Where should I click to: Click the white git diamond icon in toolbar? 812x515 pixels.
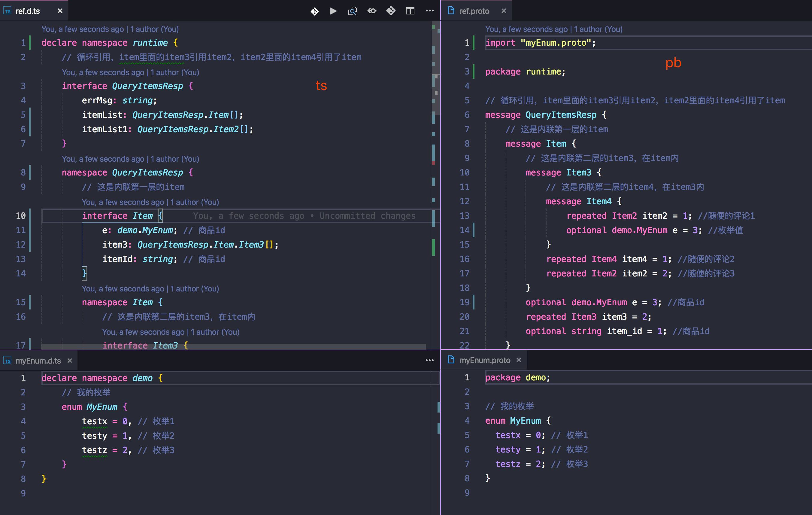coord(315,11)
